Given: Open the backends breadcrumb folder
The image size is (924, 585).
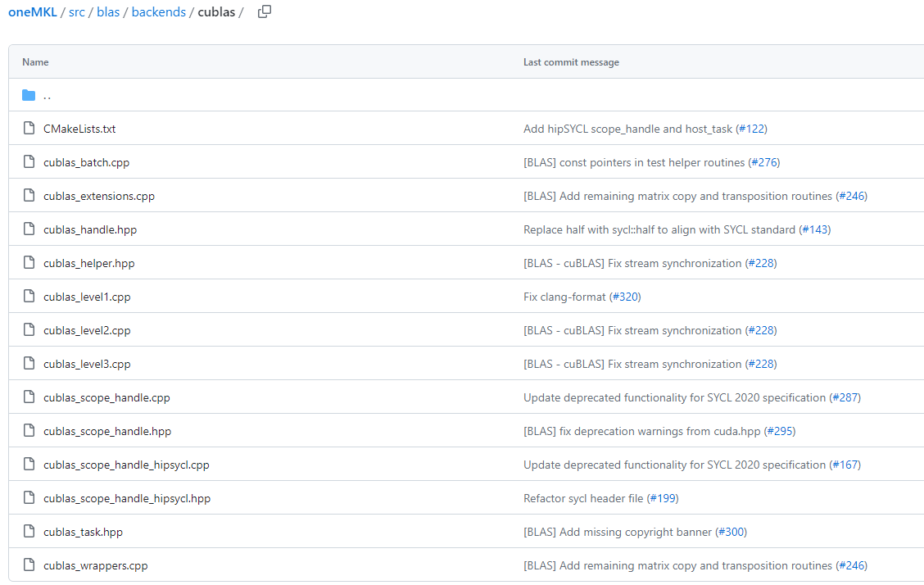Looking at the screenshot, I should (159, 12).
